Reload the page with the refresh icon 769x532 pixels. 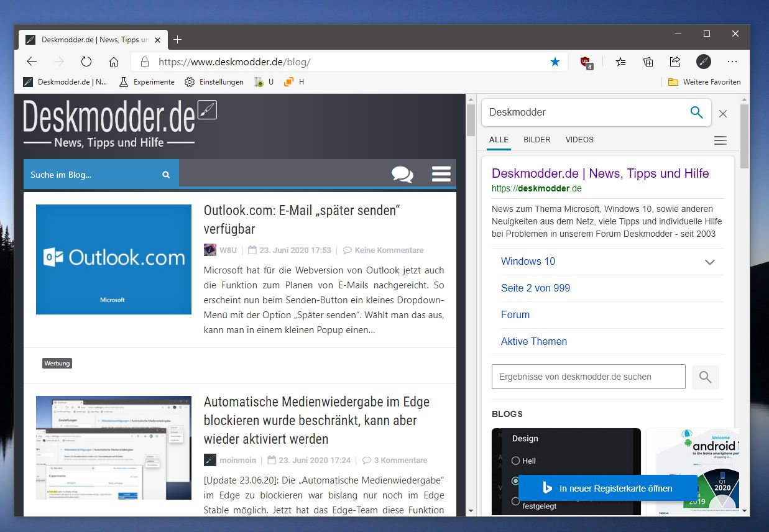pyautogui.click(x=86, y=62)
